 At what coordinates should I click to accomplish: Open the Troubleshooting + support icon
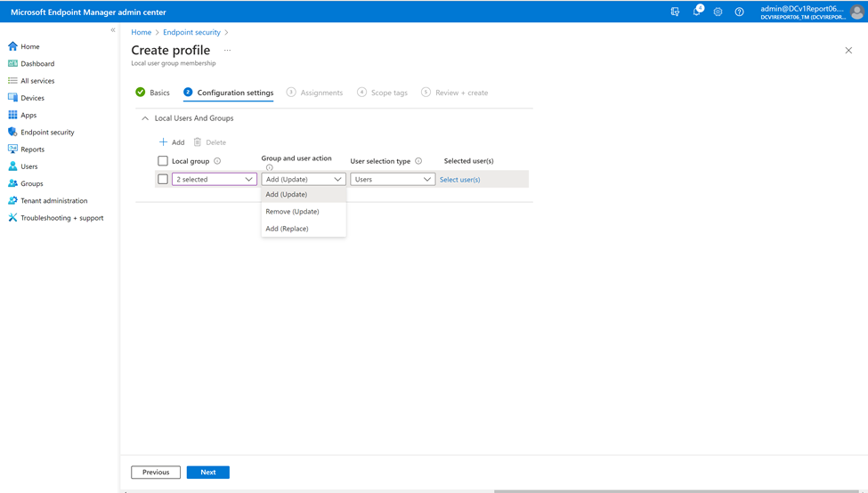click(12, 218)
